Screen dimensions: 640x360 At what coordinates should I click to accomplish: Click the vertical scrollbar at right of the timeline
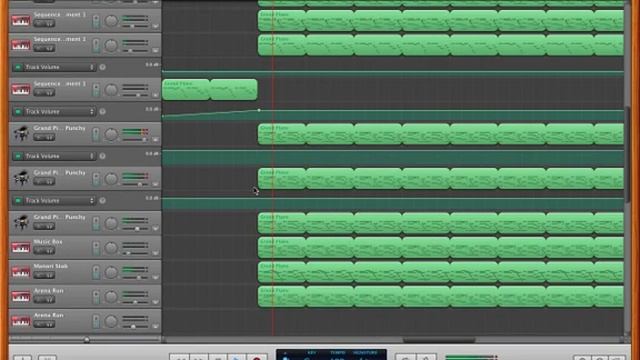point(628,155)
